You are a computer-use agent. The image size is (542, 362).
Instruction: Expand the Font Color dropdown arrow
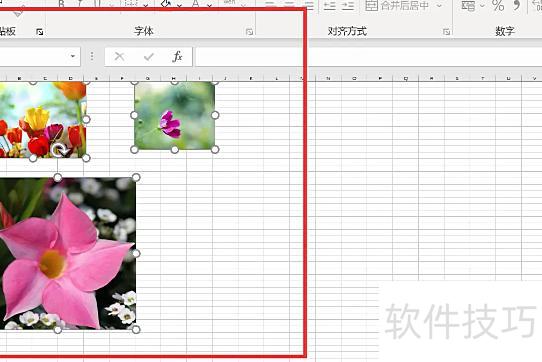(x=209, y=5)
